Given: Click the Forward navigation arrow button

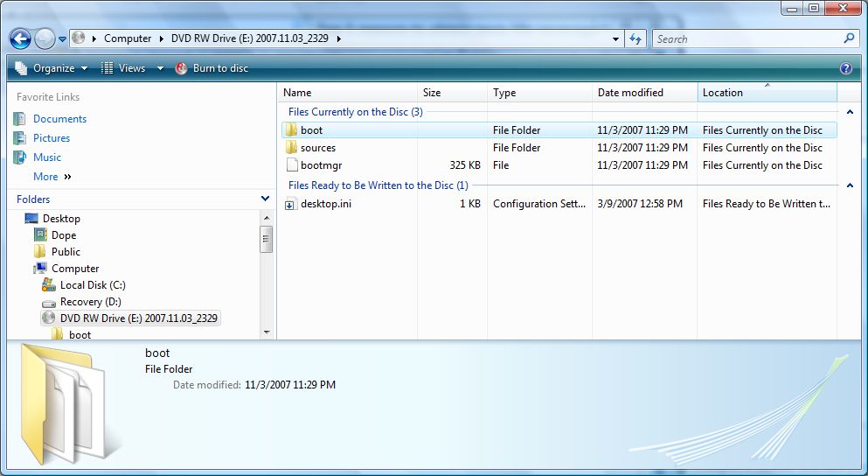Looking at the screenshot, I should (45, 38).
